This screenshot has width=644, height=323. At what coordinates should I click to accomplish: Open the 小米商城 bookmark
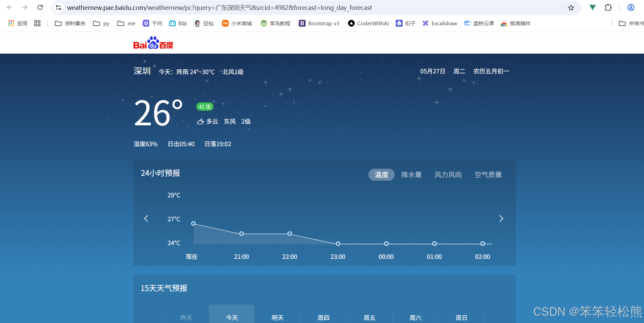237,23
